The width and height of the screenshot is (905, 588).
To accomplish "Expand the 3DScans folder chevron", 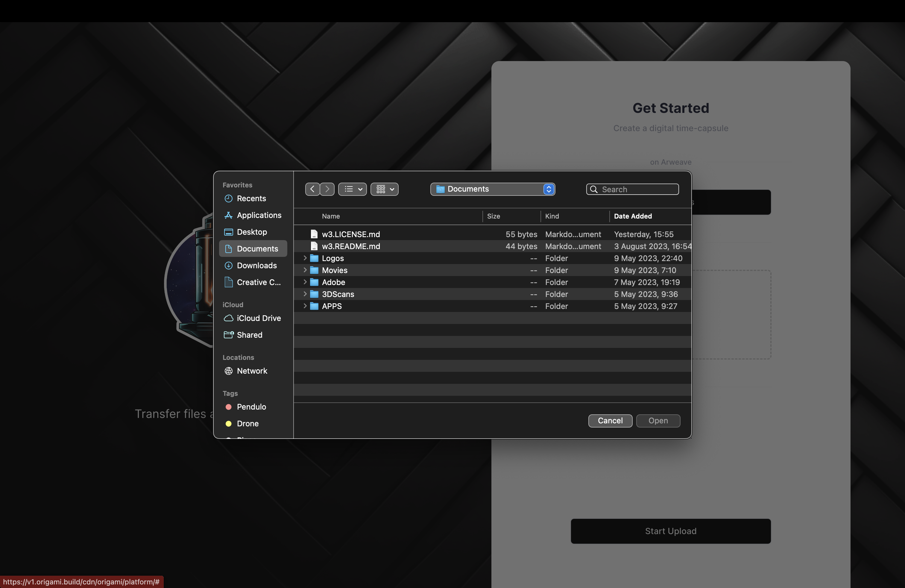I will (x=305, y=294).
